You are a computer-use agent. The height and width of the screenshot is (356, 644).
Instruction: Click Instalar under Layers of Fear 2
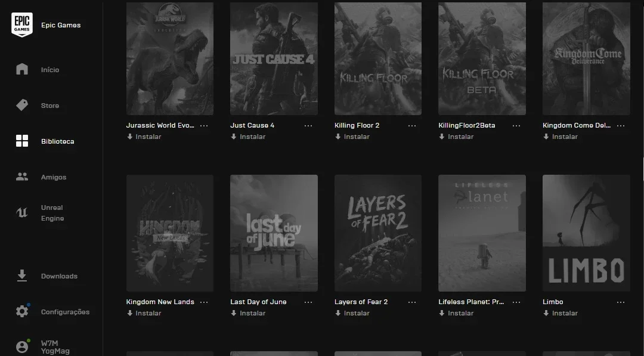coord(357,313)
